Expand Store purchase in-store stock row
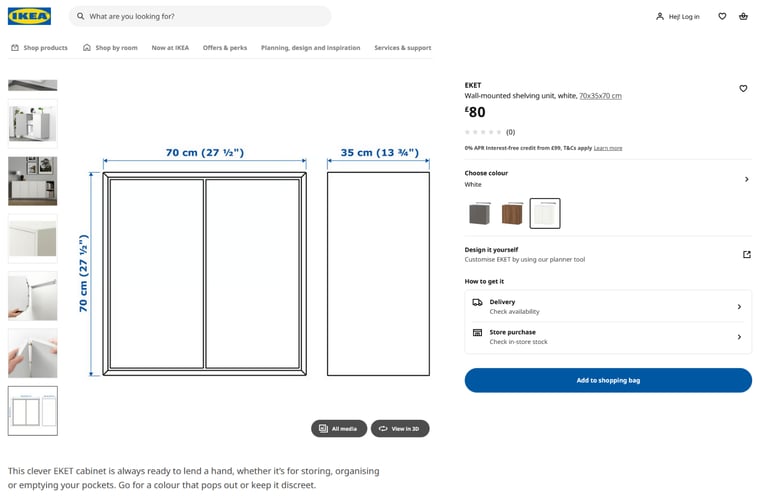 608,337
